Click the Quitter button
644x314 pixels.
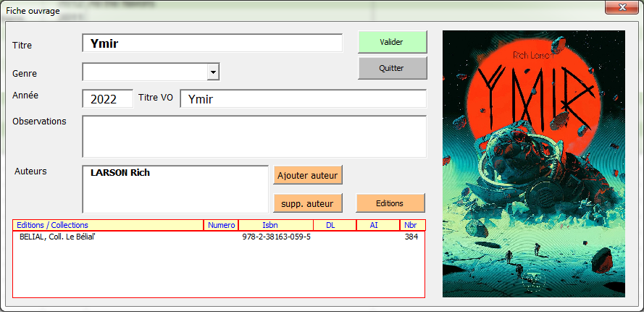pyautogui.click(x=392, y=68)
